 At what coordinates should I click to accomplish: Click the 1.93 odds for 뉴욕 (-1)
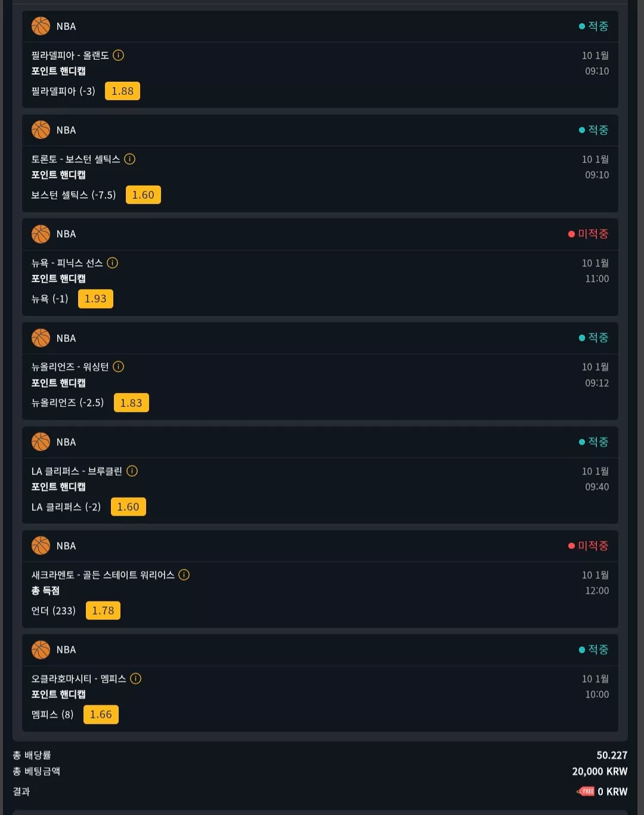click(x=95, y=299)
